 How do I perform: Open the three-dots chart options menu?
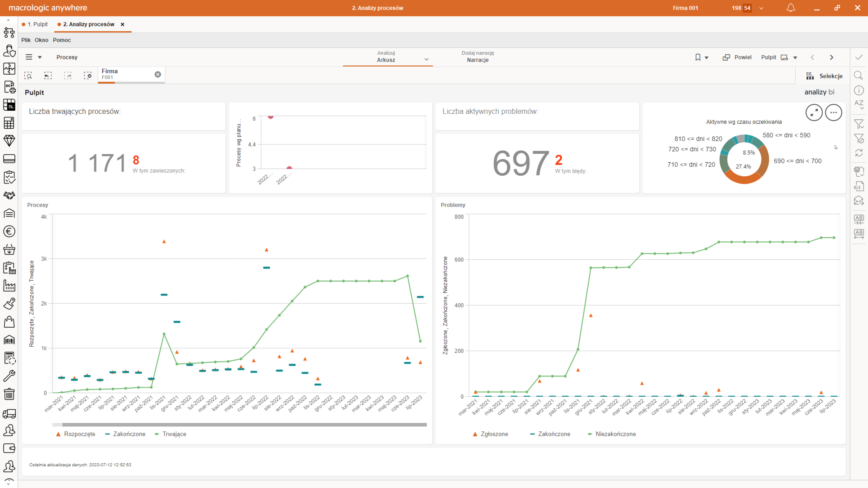(833, 113)
